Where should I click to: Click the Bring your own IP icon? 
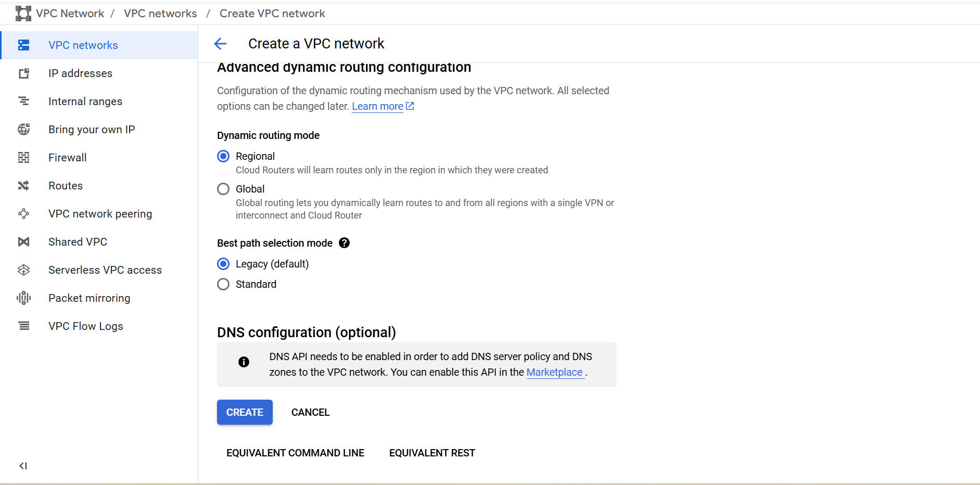point(23,130)
